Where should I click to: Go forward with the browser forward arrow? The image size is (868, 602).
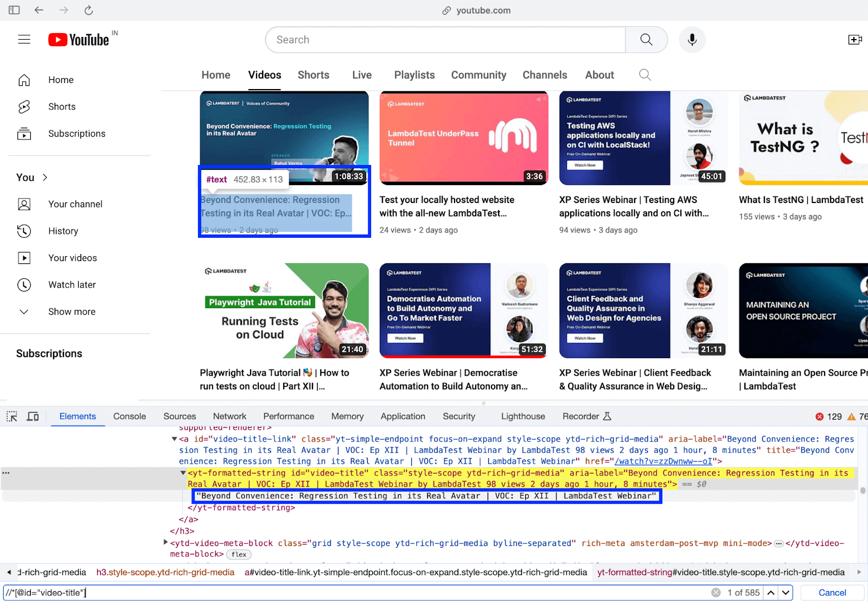pos(63,10)
